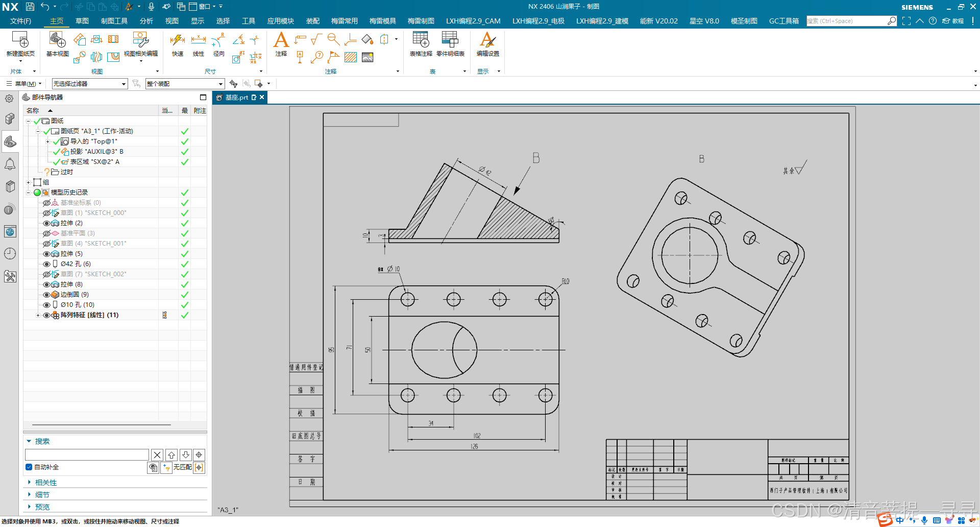Click the navigator search text field
980x527 pixels.
tap(87, 454)
